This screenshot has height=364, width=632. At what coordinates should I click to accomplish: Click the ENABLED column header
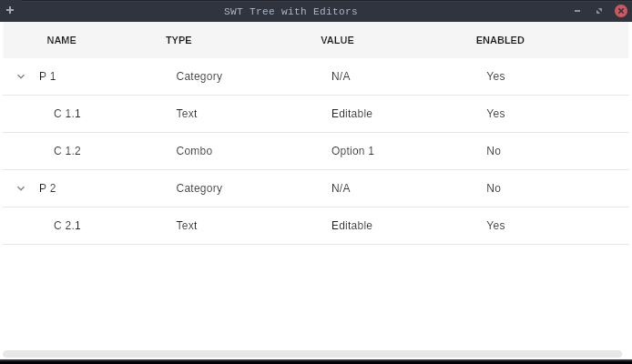500,40
